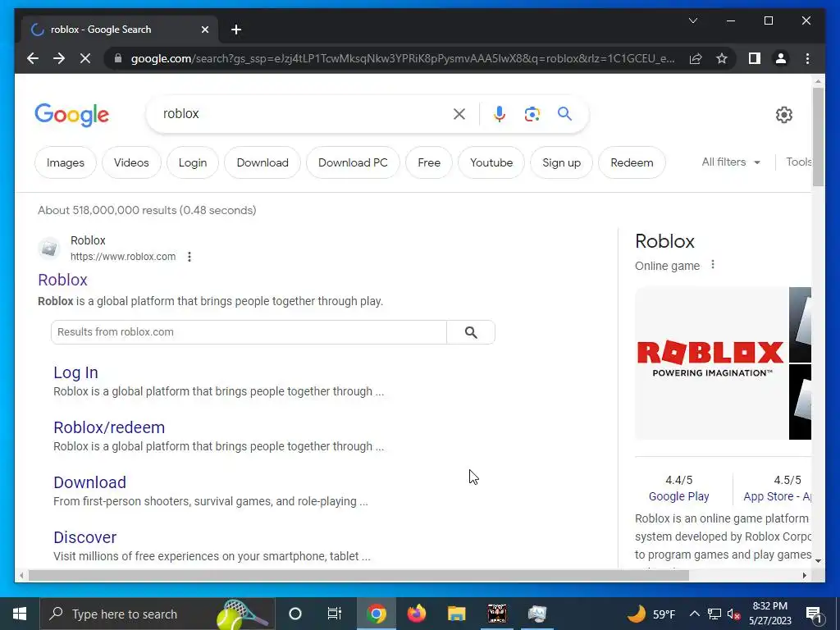Select the Download filter chip

[262, 162]
